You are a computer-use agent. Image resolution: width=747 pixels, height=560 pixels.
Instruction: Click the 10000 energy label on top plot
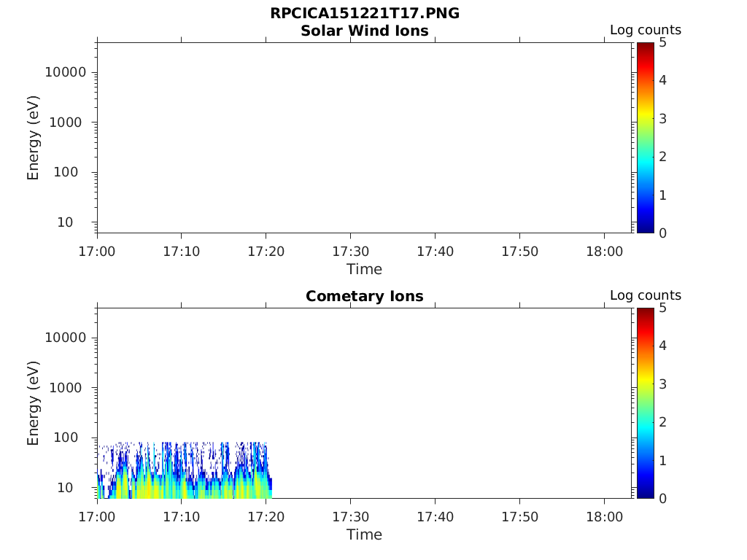(66, 72)
